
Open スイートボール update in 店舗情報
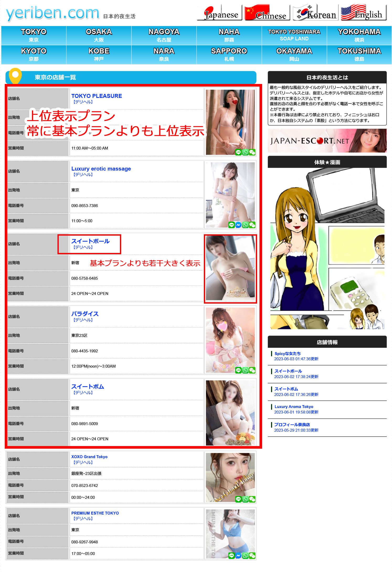coord(288,371)
